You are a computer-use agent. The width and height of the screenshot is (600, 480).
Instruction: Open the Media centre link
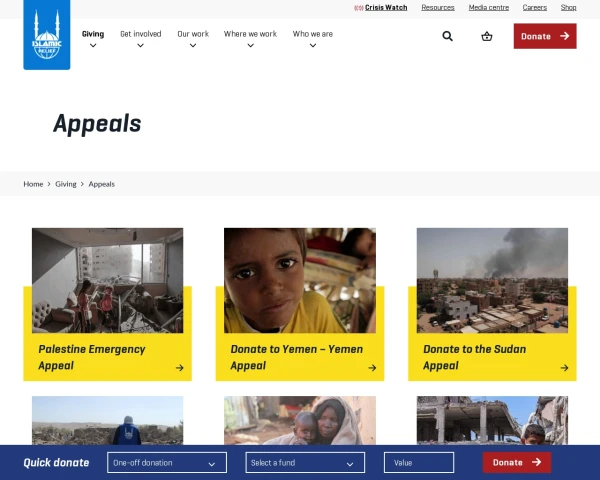(x=489, y=7)
